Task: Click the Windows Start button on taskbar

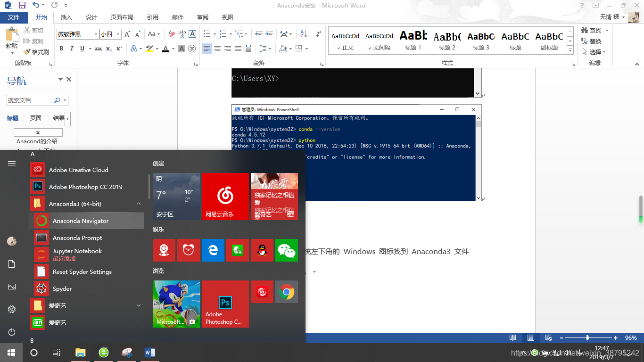Action: click(11, 353)
